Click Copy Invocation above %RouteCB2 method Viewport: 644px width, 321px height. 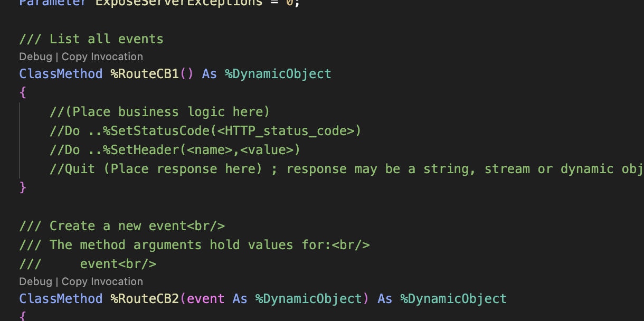point(102,281)
